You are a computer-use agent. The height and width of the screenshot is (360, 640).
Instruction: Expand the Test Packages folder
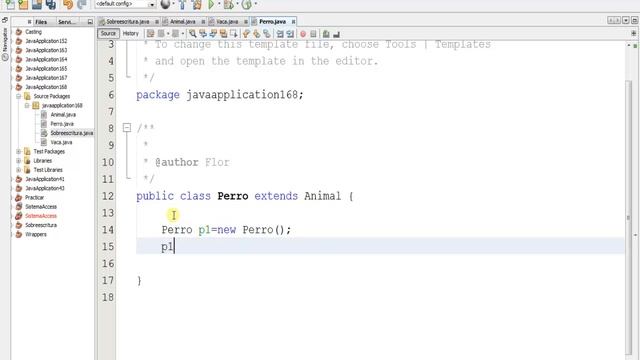(18, 151)
